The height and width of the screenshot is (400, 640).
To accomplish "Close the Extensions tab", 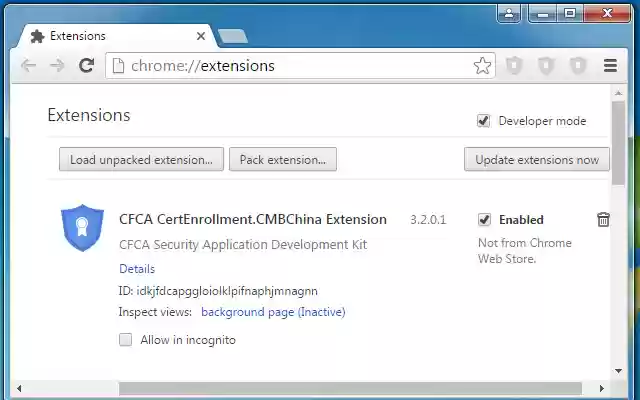I will pyautogui.click(x=201, y=36).
